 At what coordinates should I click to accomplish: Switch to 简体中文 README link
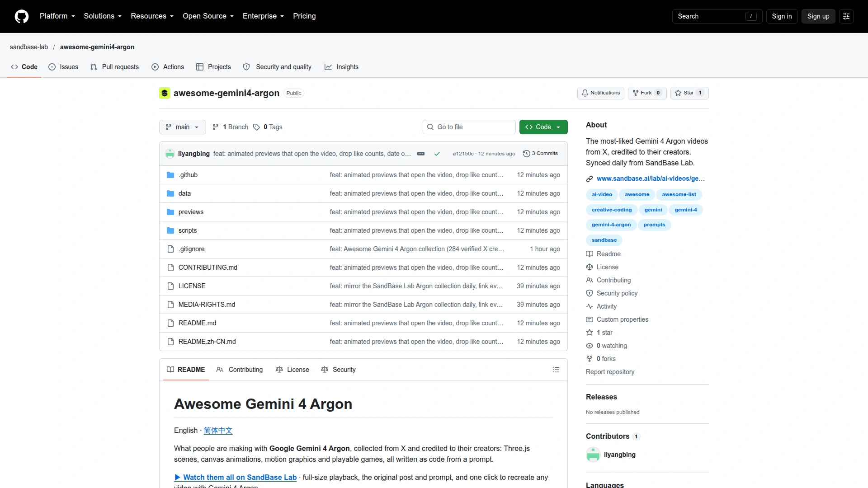[218, 431]
